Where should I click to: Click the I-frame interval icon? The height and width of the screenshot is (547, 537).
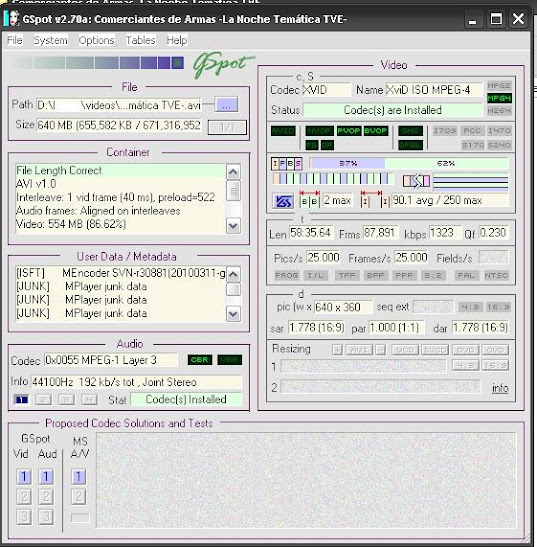click(375, 199)
